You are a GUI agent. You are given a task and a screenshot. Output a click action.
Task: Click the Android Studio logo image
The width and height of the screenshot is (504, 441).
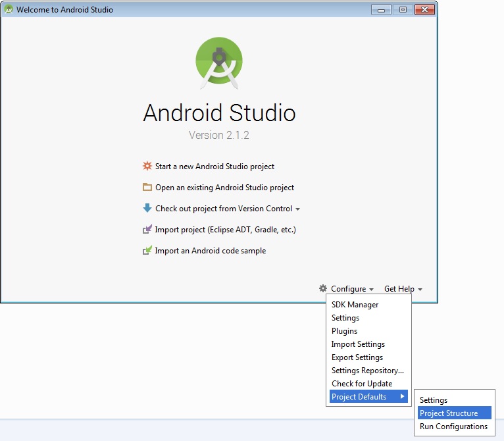[x=219, y=63]
